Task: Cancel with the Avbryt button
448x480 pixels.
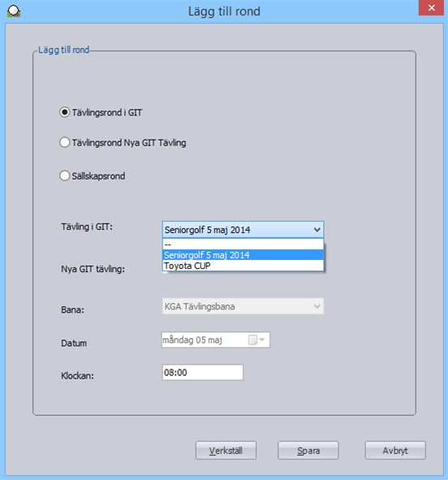Action: coord(395,450)
